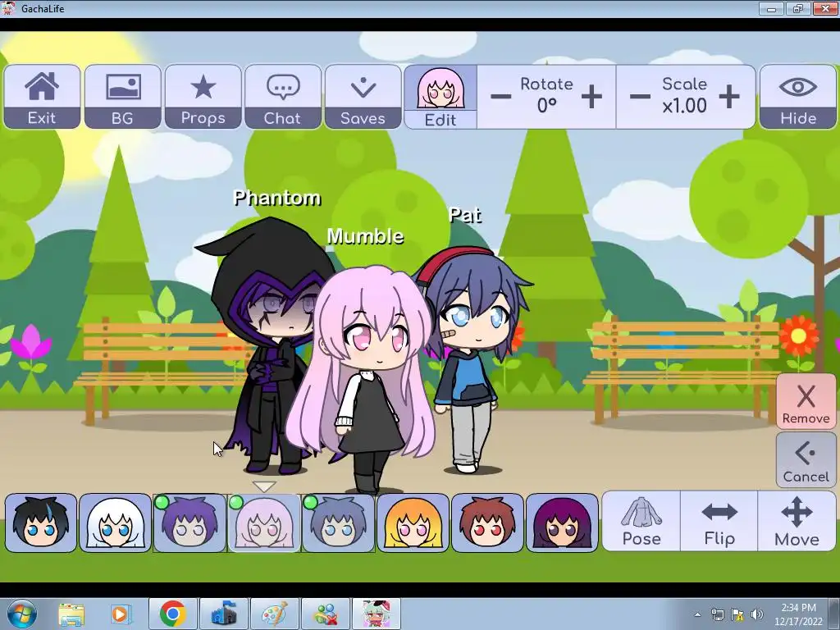Click the GachaLife title bar icon
This screenshot has height=630, width=840.
point(8,8)
